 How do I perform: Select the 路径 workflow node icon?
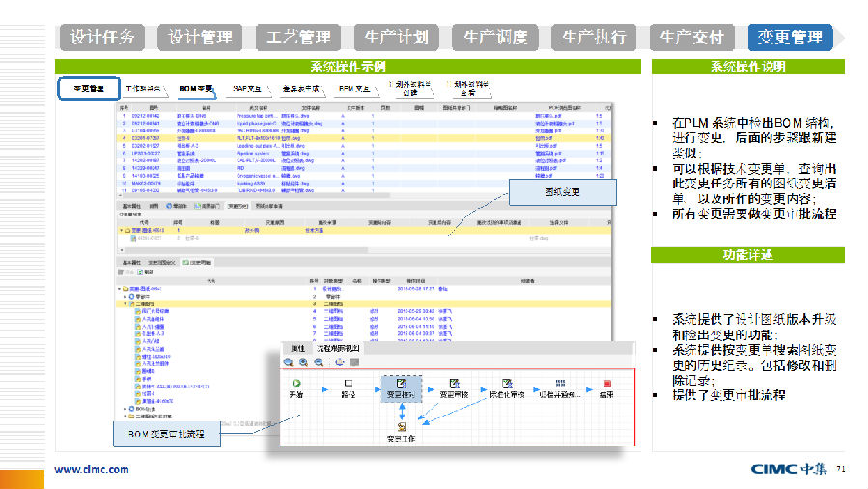pos(348,383)
